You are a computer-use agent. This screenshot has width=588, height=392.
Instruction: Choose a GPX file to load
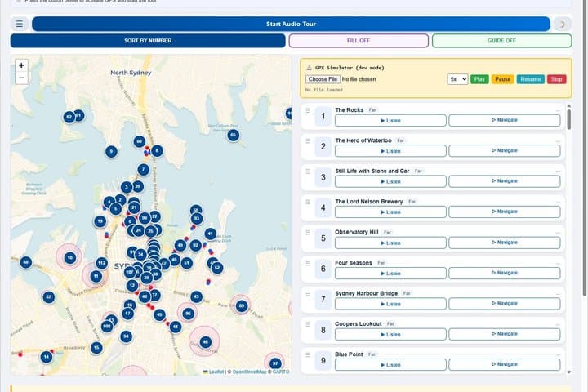click(323, 79)
